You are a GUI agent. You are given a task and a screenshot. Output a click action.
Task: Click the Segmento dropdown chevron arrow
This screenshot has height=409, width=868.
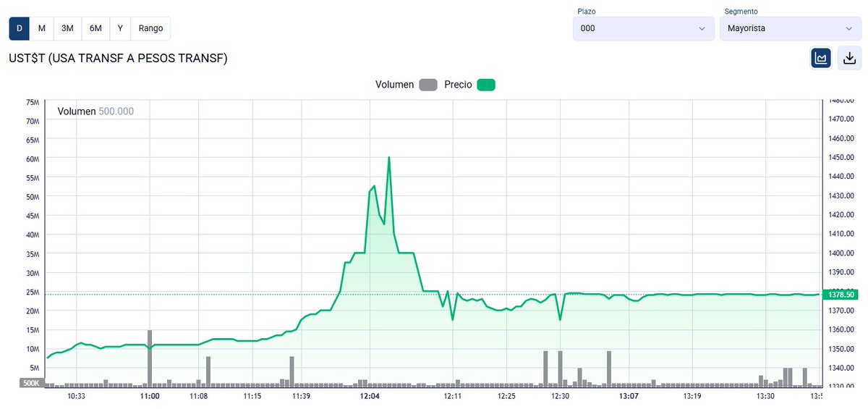point(848,29)
